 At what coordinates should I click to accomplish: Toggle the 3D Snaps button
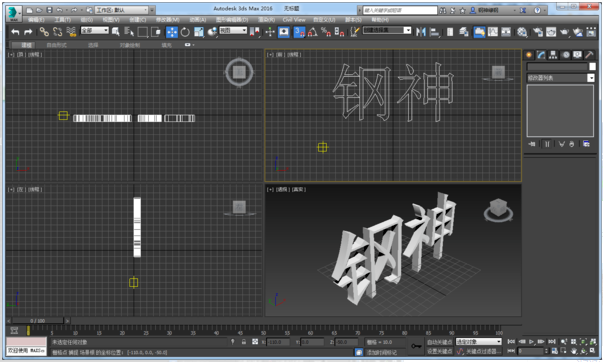pyautogui.click(x=299, y=32)
